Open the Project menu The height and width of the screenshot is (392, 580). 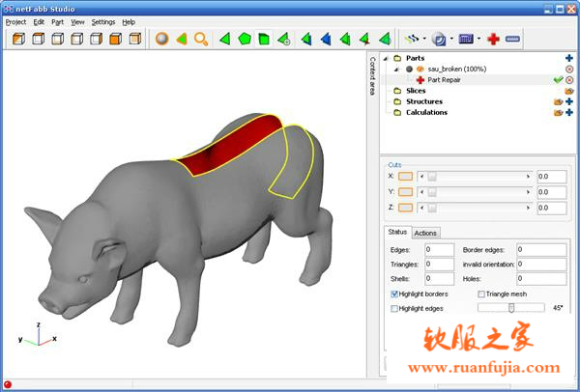(15, 22)
